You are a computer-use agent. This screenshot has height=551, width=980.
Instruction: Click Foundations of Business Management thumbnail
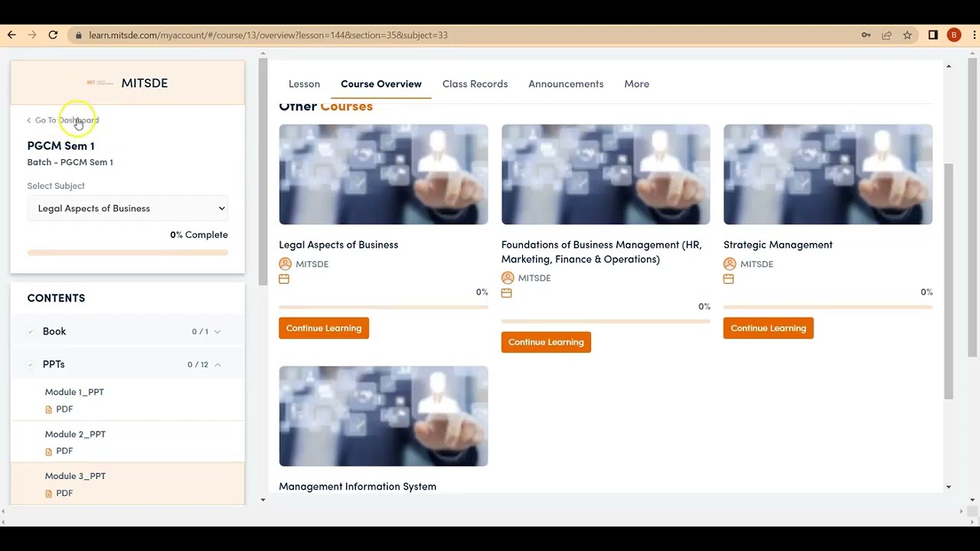606,174
